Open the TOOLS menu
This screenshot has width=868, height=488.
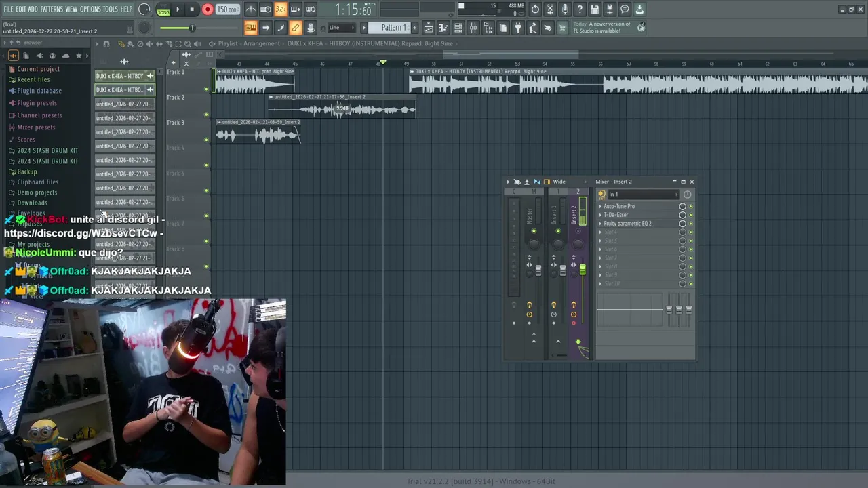pyautogui.click(x=111, y=9)
